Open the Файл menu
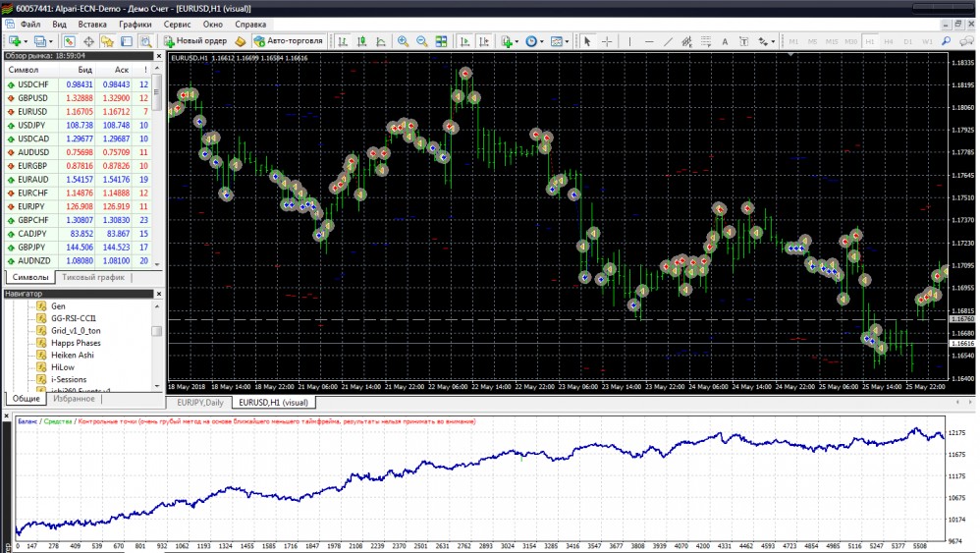980x553 pixels. coord(30,25)
